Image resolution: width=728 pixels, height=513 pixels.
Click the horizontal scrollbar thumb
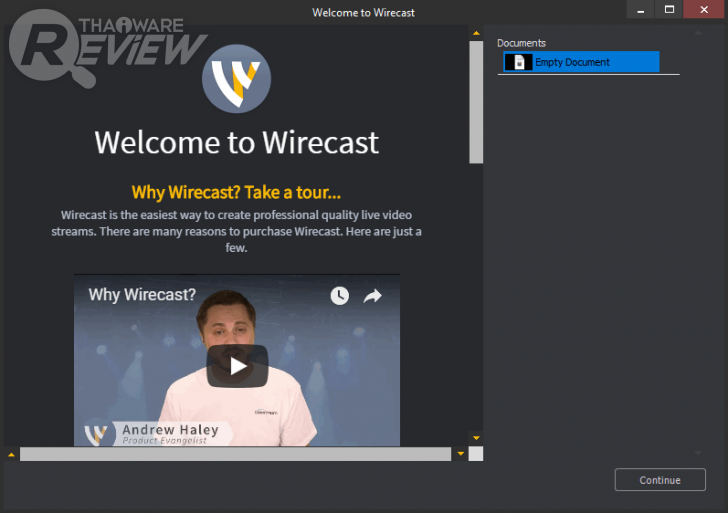click(235, 454)
